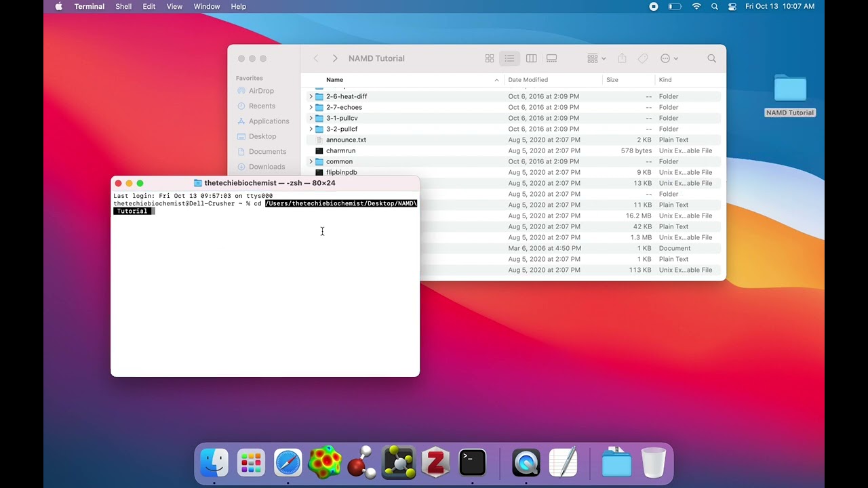Open the Window menu

(207, 6)
